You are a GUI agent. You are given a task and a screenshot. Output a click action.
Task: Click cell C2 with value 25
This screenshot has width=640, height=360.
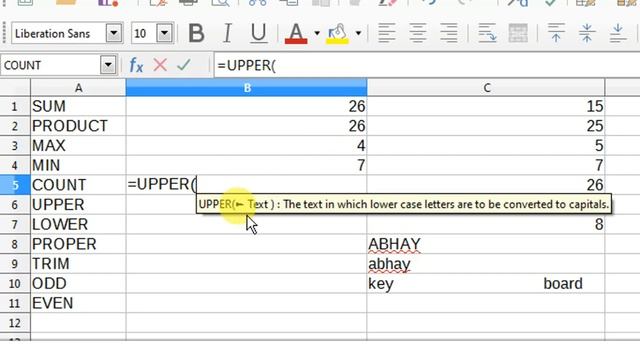click(486, 126)
